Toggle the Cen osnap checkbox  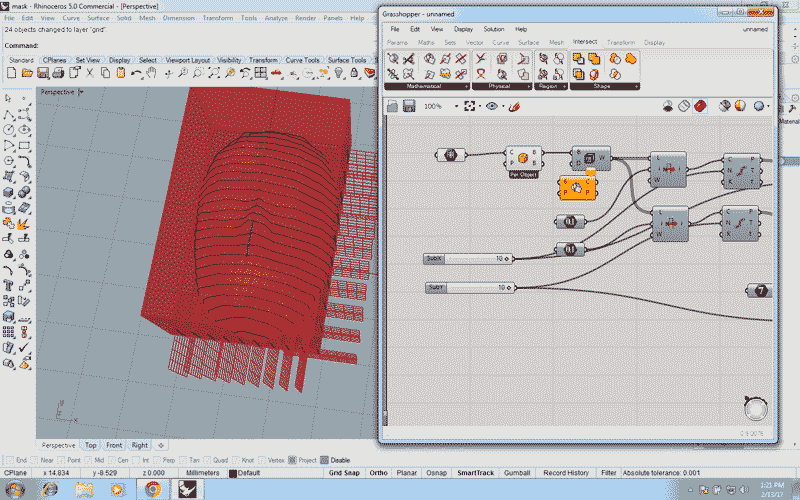pyautogui.click(x=111, y=460)
